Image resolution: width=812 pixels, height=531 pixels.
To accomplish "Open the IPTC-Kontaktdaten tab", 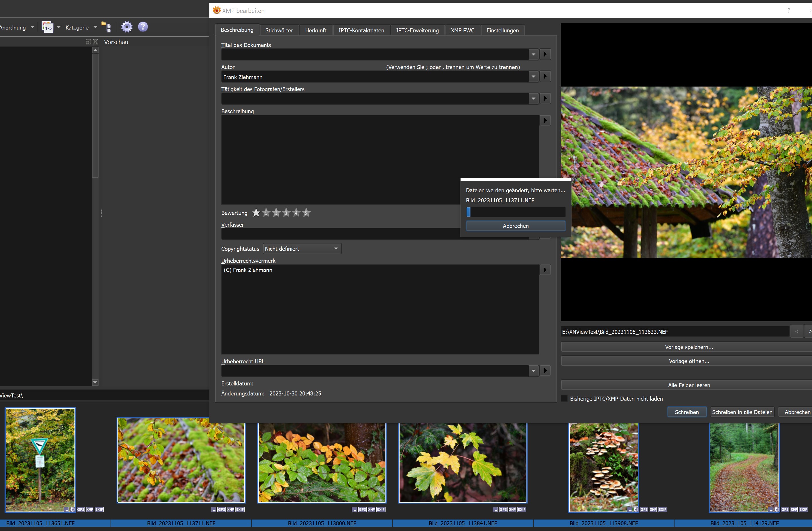I will click(x=361, y=30).
